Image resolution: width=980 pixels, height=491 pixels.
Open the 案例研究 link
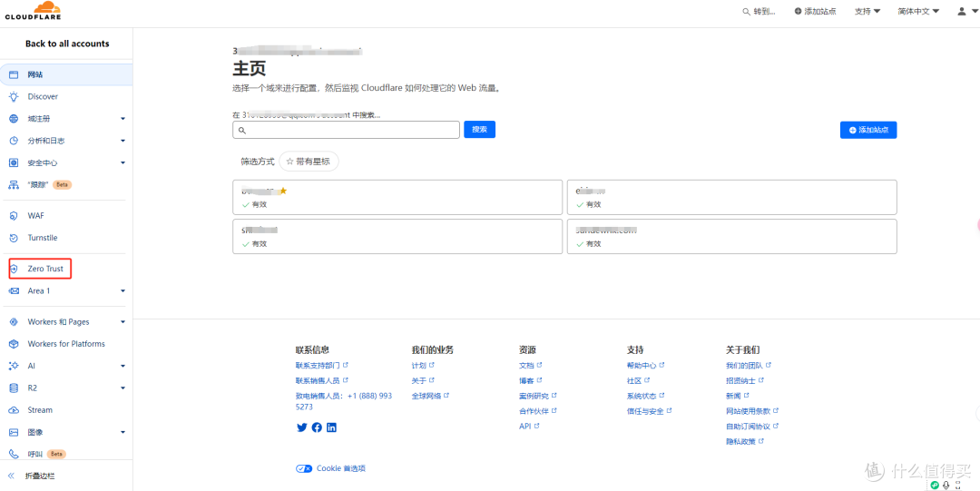coord(537,396)
